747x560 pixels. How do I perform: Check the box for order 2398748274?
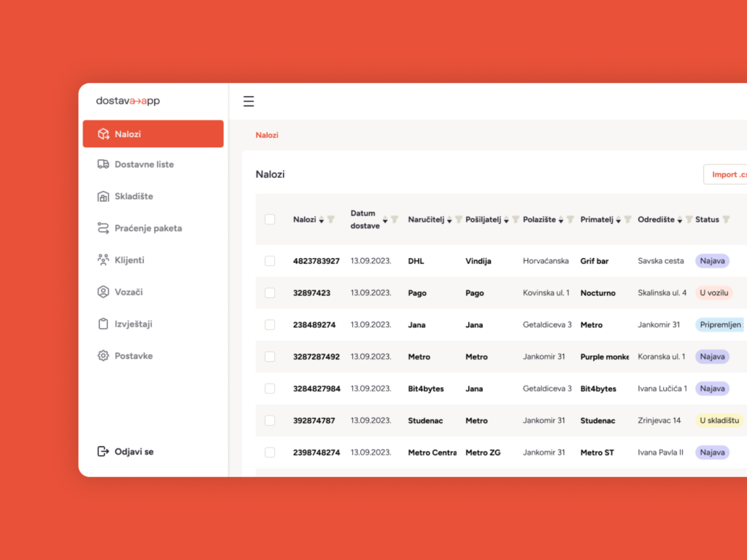tap(270, 452)
